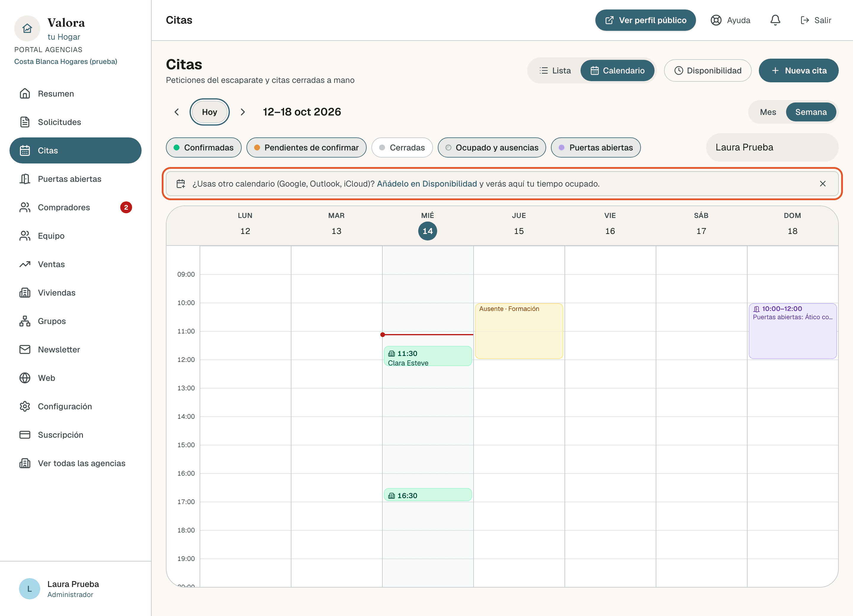Open the 10:00–12:00 Puertas abiertas event

pyautogui.click(x=793, y=331)
